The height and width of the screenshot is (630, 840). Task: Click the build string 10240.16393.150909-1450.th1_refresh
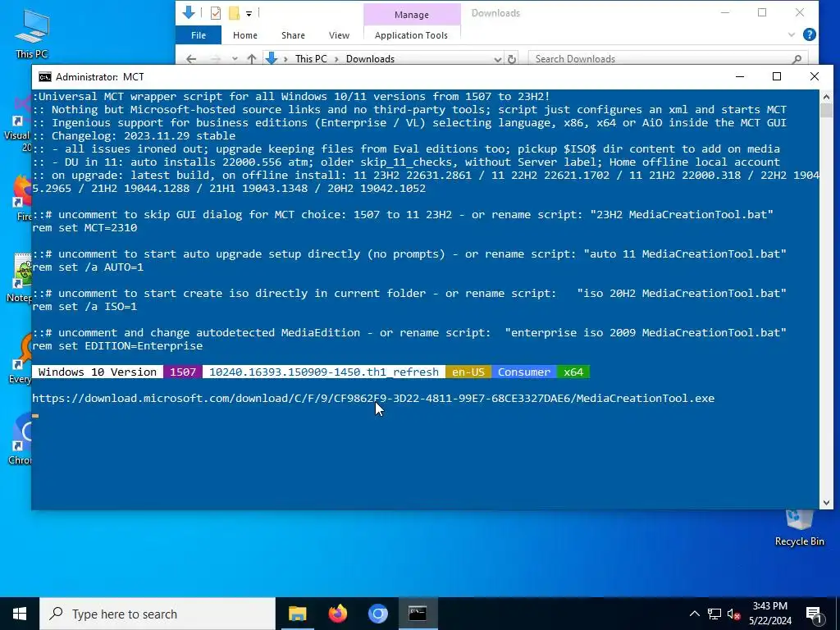[323, 372]
